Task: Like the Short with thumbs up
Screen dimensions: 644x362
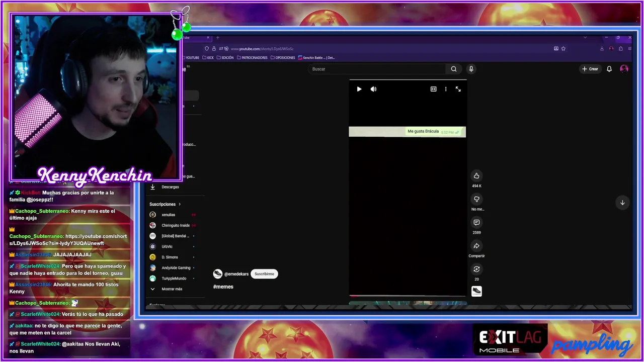Action: pos(476,175)
